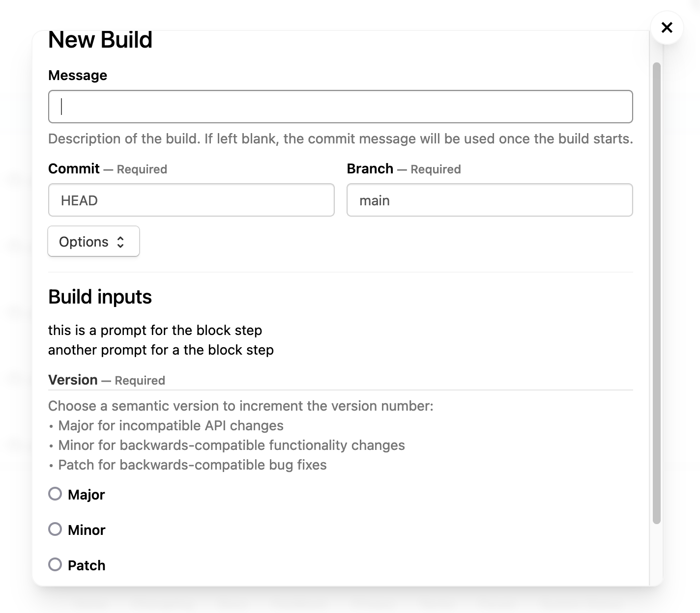The height and width of the screenshot is (613, 700).
Task: Pick the Patch version radio button
Action: [x=55, y=564]
